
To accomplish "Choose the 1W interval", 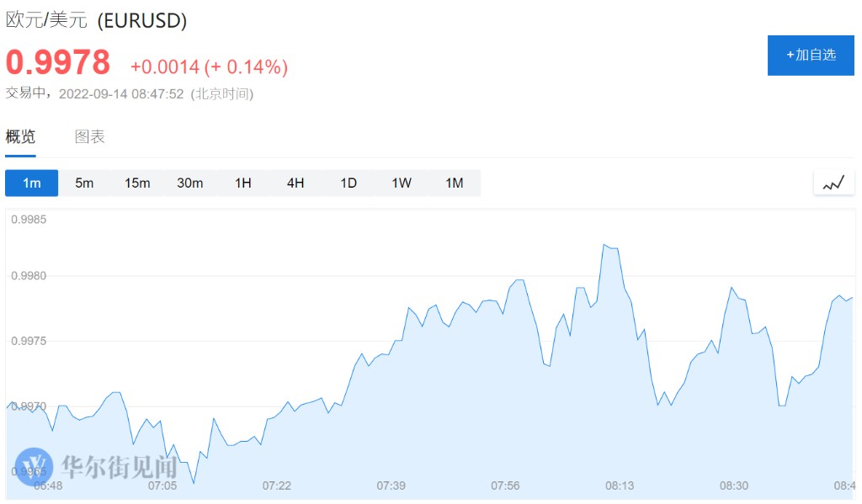I will tap(402, 183).
